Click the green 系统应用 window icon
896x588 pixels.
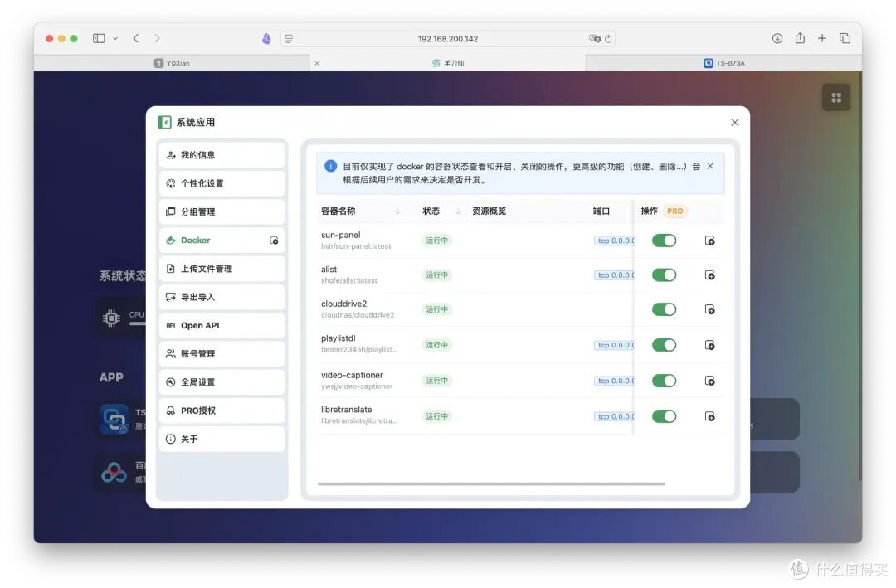164,122
